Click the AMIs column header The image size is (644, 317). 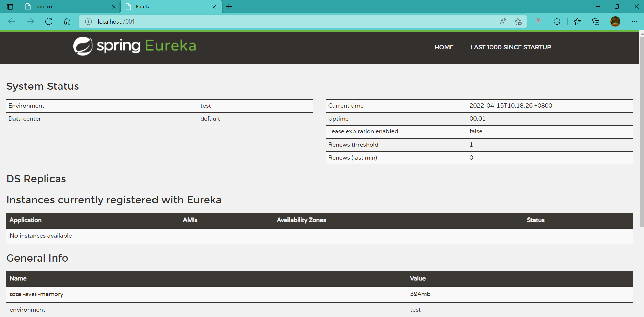click(x=190, y=220)
